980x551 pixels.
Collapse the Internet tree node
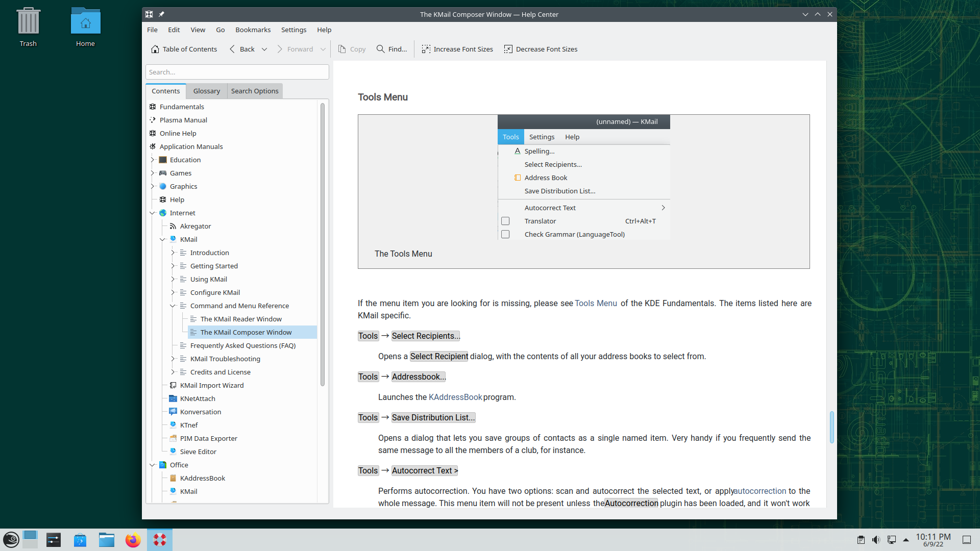pyautogui.click(x=152, y=213)
